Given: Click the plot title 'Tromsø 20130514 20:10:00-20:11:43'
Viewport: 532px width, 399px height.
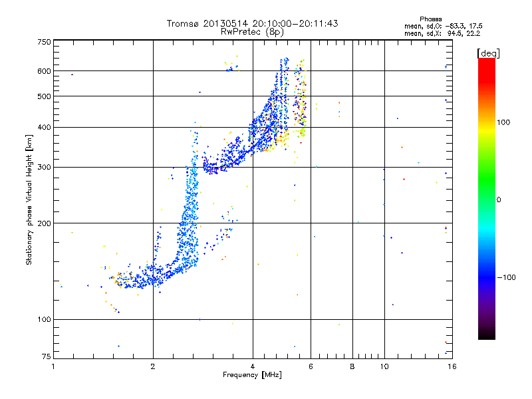Looking at the screenshot, I should [x=252, y=23].
